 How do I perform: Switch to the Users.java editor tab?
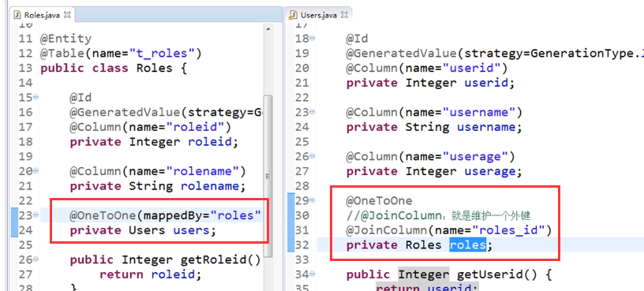[x=319, y=15]
